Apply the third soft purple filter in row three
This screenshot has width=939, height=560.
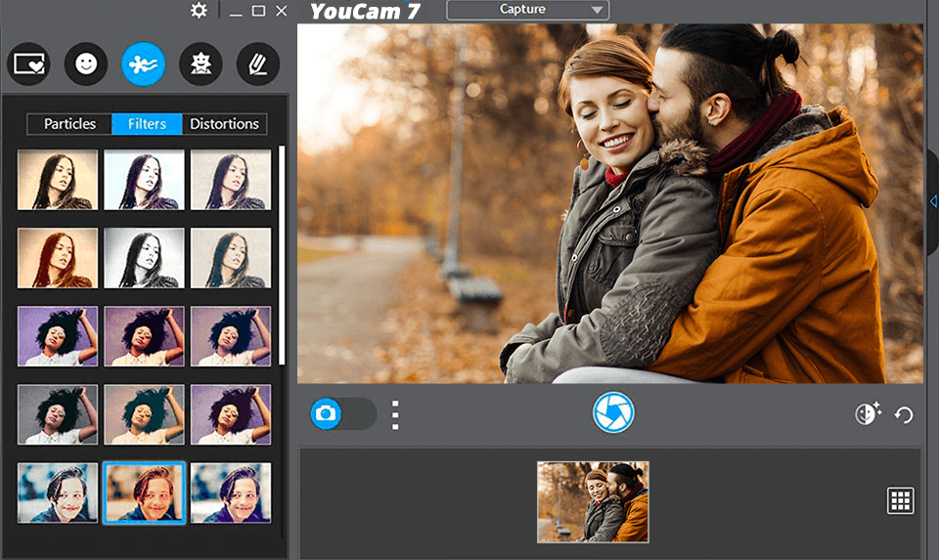pos(231,336)
